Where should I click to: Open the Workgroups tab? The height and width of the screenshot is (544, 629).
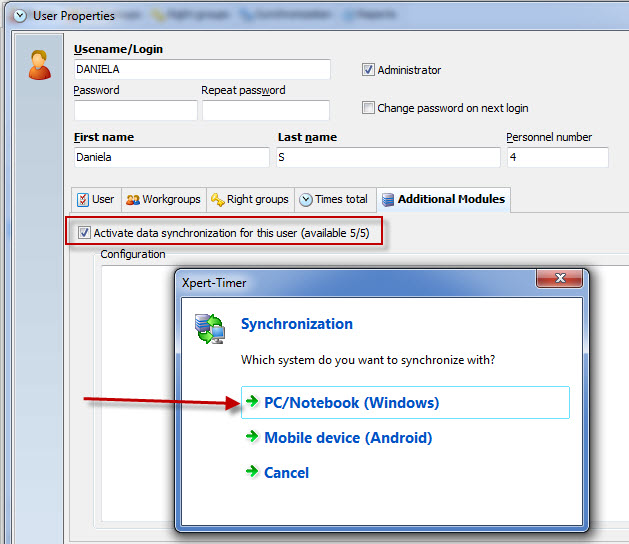point(164,199)
